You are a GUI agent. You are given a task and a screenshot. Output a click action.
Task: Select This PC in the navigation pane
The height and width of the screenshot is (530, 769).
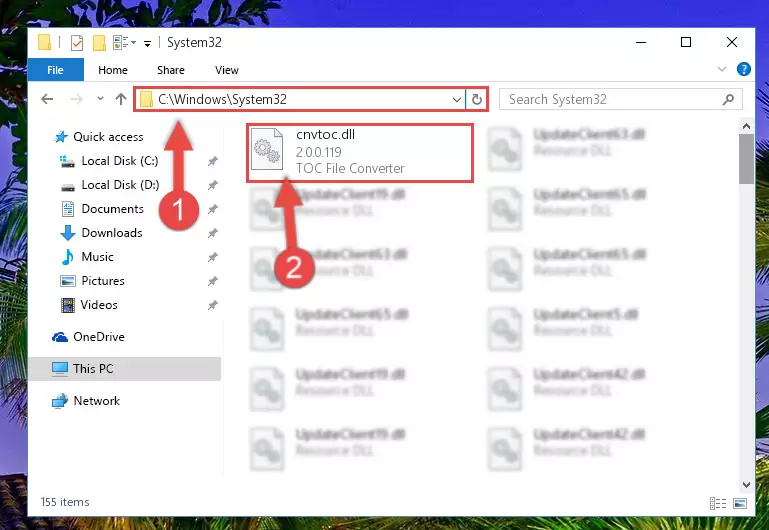click(x=125, y=369)
